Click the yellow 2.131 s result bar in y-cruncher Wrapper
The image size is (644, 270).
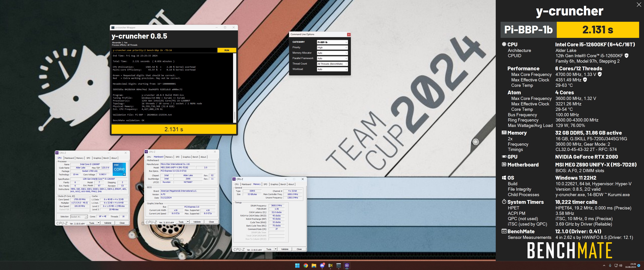pos(174,129)
